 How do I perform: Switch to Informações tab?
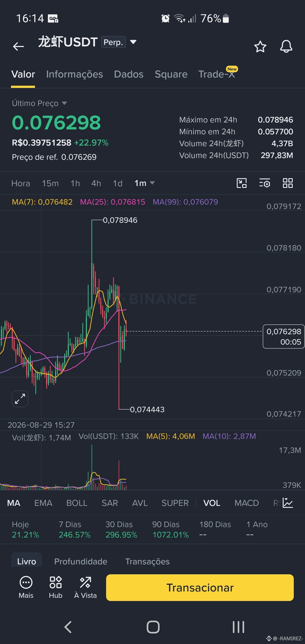click(75, 74)
